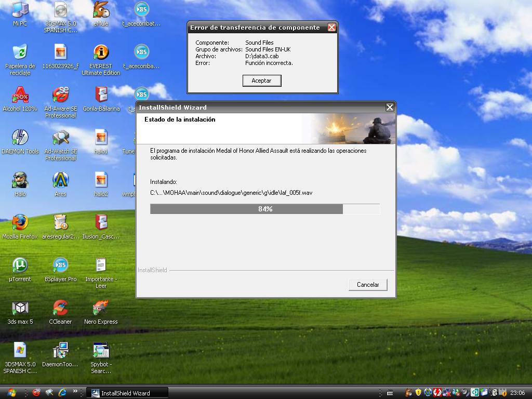Image resolution: width=532 pixels, height=399 pixels.
Task: Select the Nero Express desktop icon
Action: [x=101, y=312]
